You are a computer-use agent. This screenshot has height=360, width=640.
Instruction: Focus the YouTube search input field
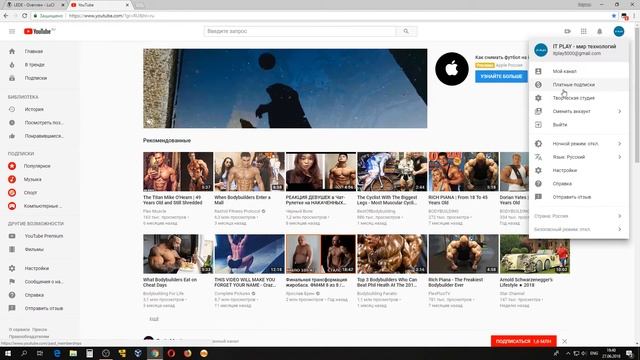300,31
